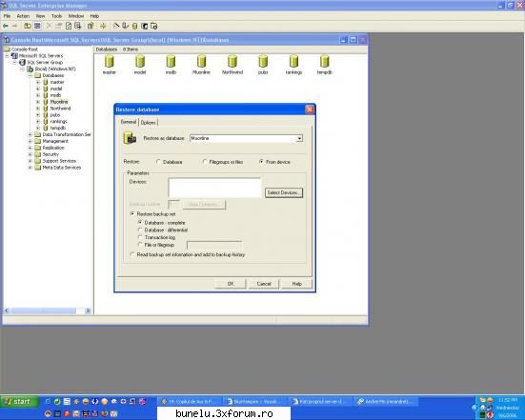Click the New login toolbar icon
Image resolution: width=525 pixels, height=420 pixels.
coord(144,26)
